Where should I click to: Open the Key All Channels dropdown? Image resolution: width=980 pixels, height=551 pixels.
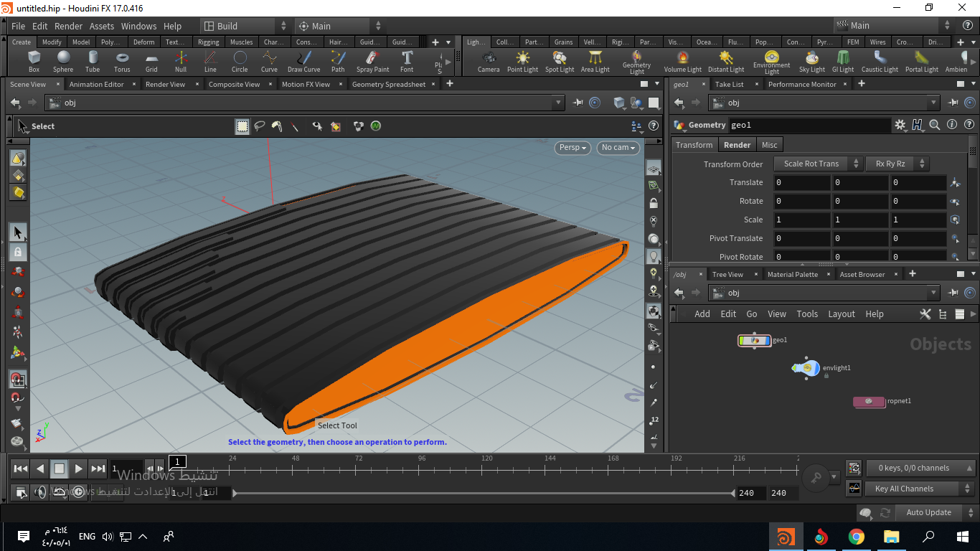921,489
